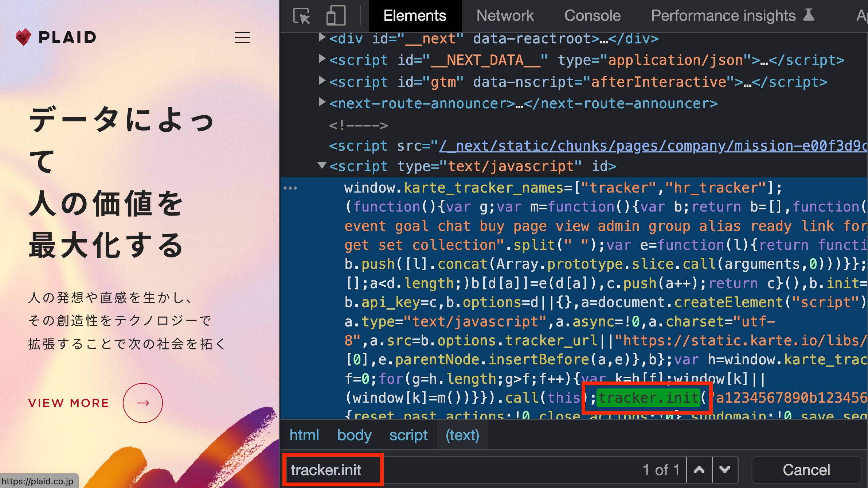
Task: Click the VIEW MORE arrow circle
Action: point(143,403)
